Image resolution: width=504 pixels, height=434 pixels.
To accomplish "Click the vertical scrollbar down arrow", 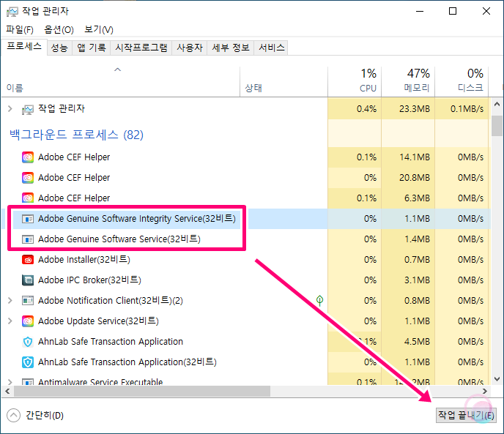I will (497, 379).
